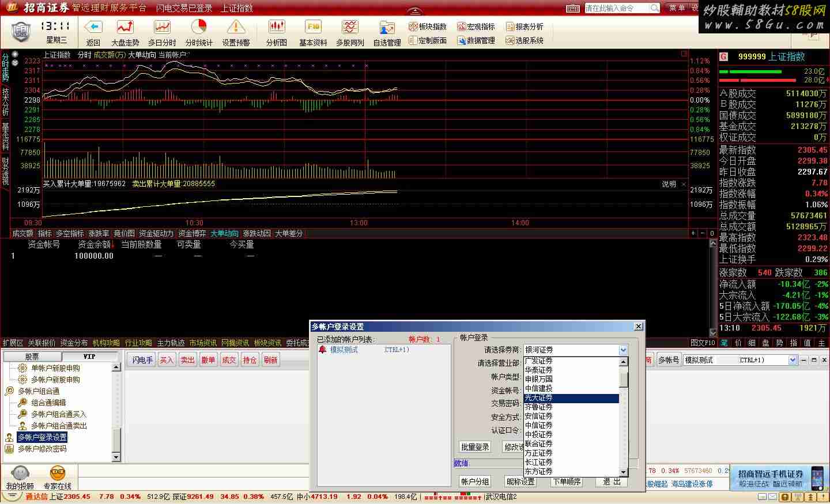
Task: Select 多帐户修改密码 in the tree
Action: point(42,449)
